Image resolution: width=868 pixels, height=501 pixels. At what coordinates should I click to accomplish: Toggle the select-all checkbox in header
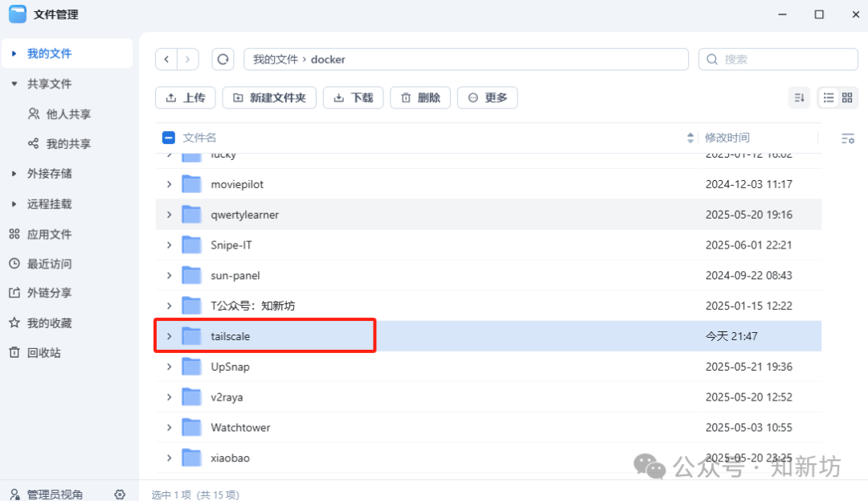[169, 138]
